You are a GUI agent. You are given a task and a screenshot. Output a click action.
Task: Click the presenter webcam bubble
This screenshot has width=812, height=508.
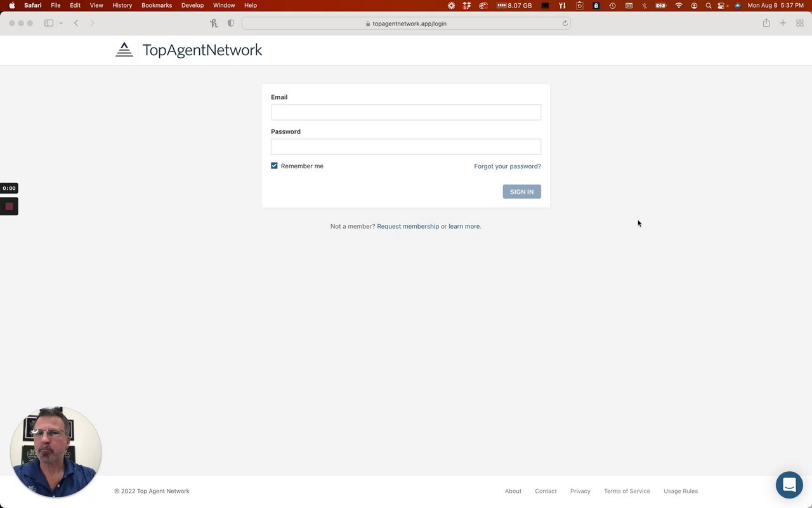tap(56, 452)
